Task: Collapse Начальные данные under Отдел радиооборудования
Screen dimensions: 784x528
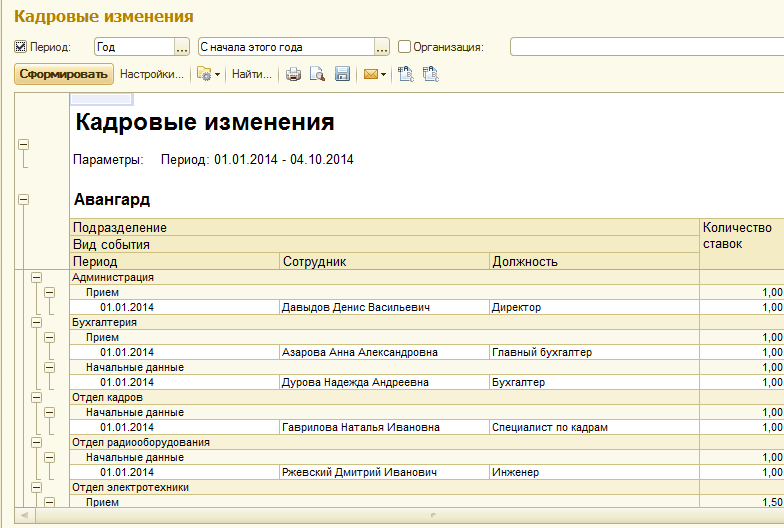Action: tap(50, 457)
